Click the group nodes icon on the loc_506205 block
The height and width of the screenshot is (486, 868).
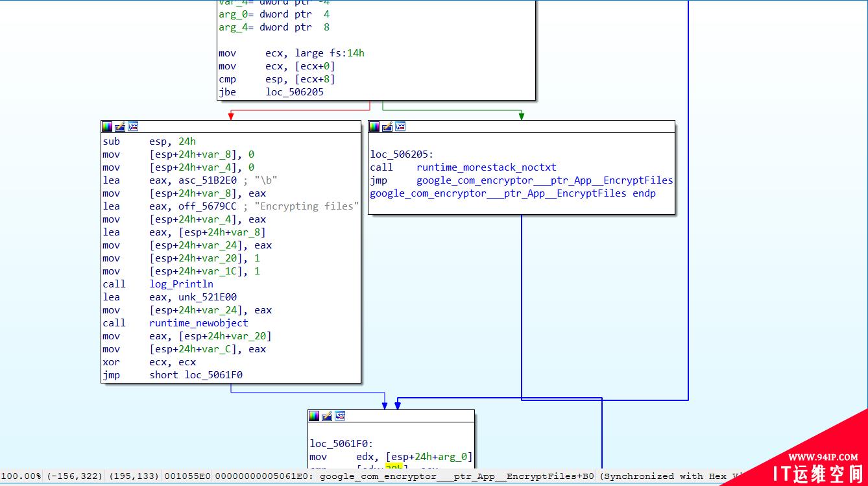click(x=400, y=127)
